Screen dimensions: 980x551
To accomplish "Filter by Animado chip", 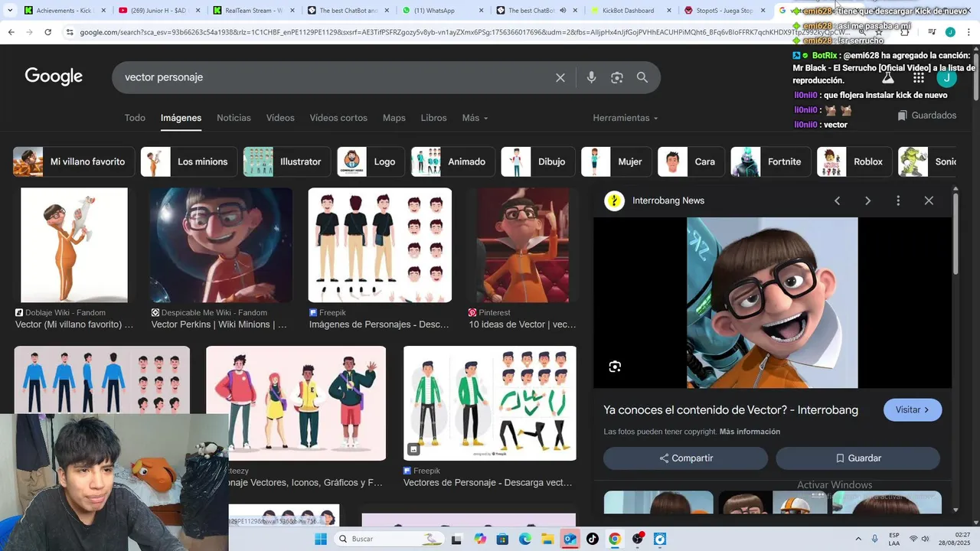I will (x=453, y=161).
